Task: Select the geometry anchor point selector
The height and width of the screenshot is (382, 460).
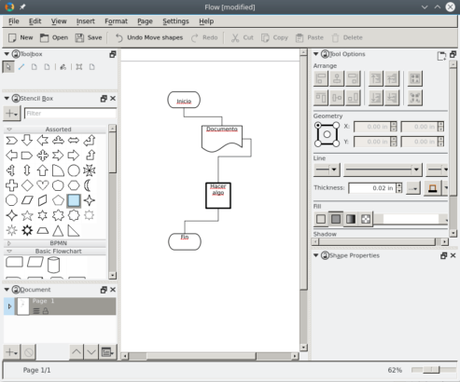Action: coord(327,134)
